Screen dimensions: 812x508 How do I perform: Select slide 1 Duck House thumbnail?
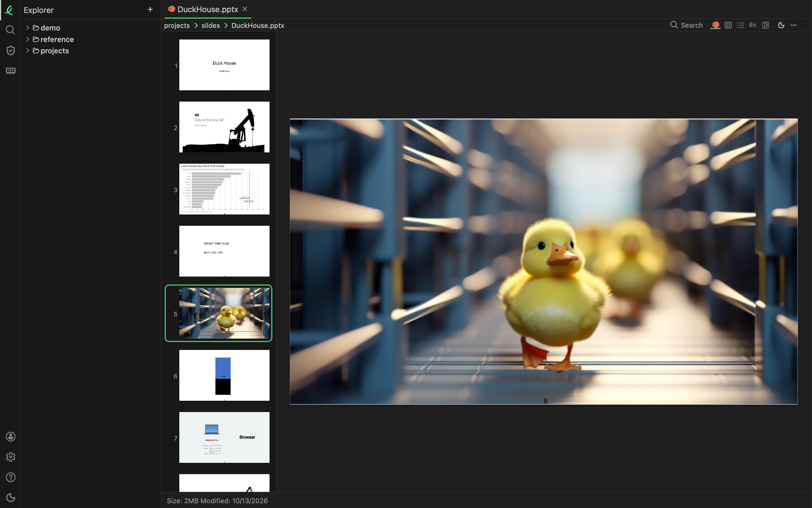tap(224, 65)
